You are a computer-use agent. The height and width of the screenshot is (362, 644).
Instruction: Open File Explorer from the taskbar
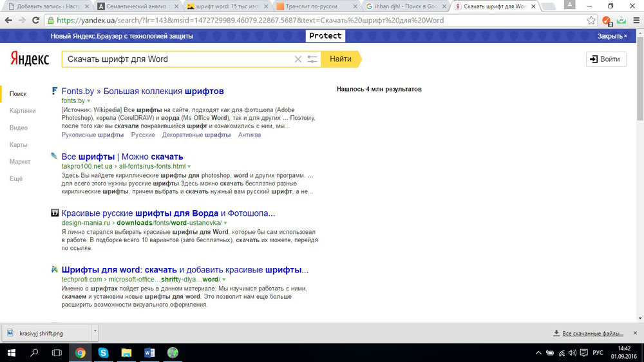point(126,352)
